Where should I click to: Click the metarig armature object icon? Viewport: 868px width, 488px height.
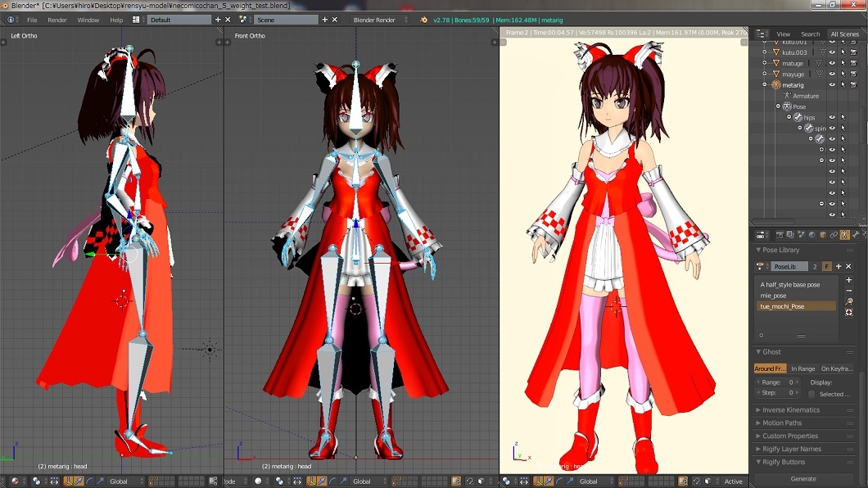(776, 85)
